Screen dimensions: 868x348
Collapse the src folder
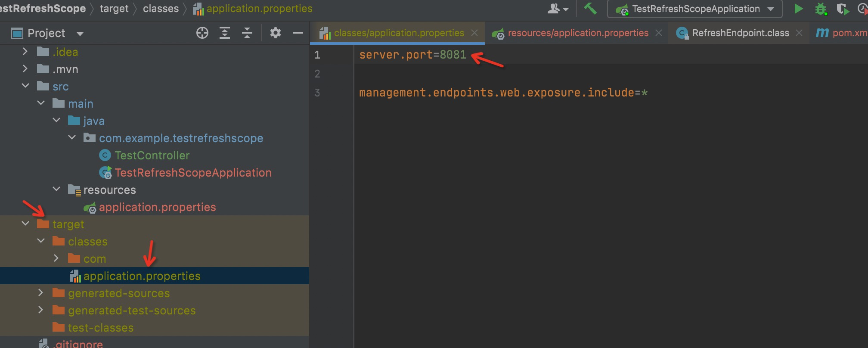click(25, 86)
